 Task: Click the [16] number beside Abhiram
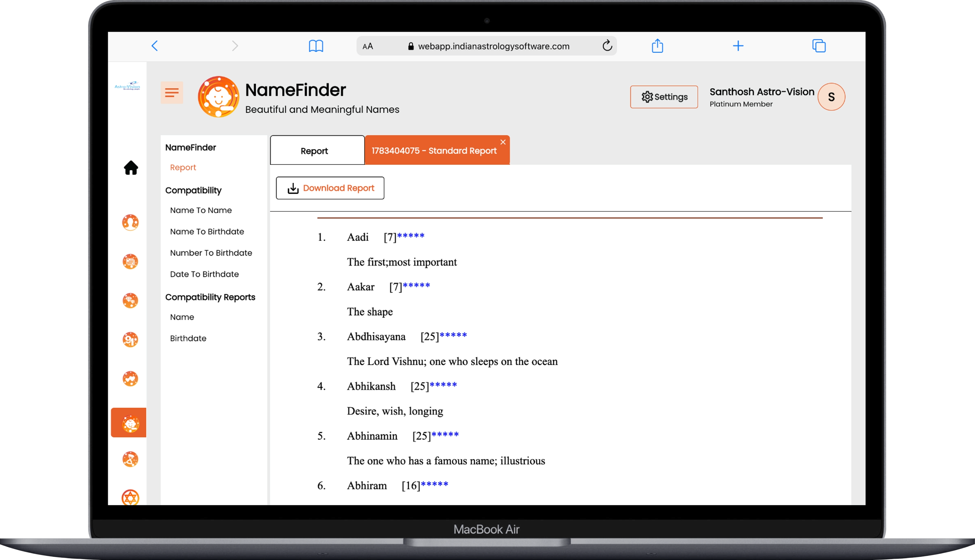pyautogui.click(x=411, y=486)
